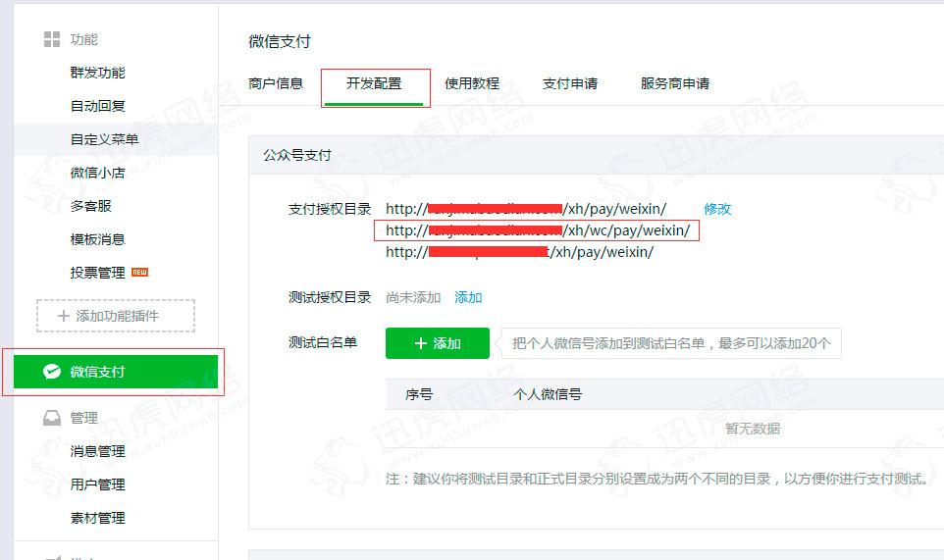
Task: Select 自动回复 from the sidebar
Action: click(97, 106)
